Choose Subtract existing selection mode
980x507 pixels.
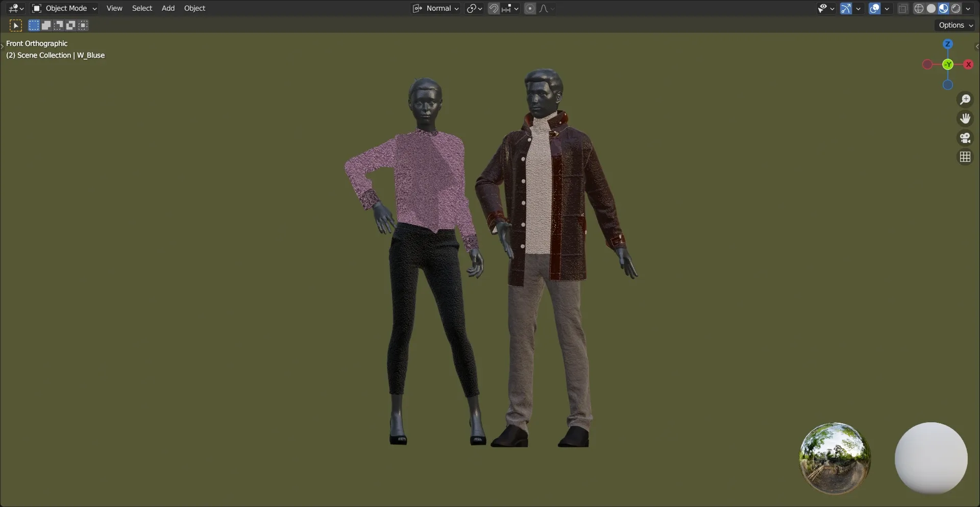[58, 25]
